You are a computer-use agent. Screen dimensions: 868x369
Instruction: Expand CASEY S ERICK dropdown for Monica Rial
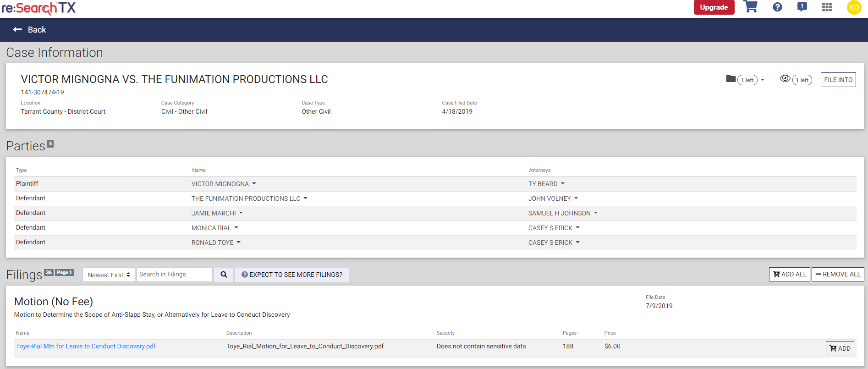pos(577,228)
